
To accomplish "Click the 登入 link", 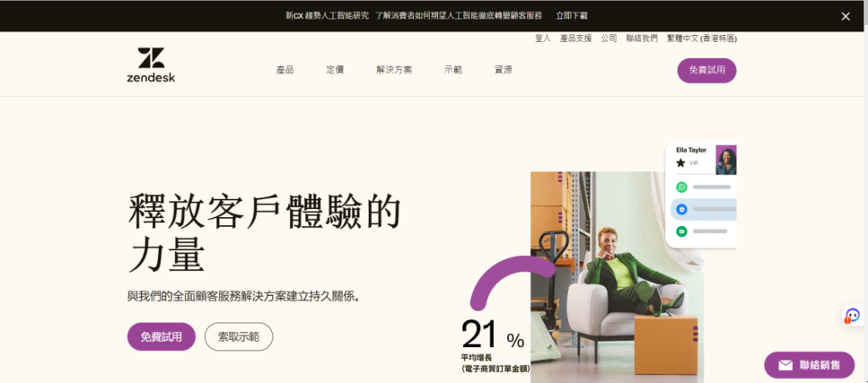I will [x=542, y=39].
